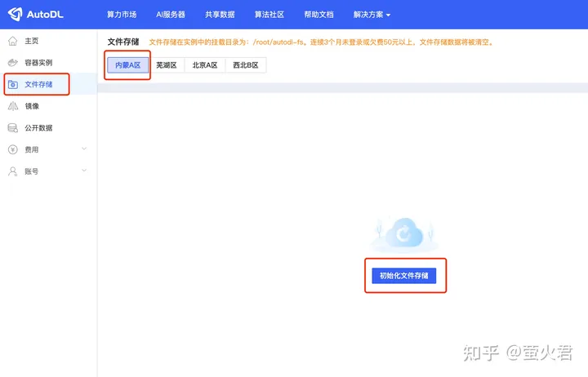Click the mirror icon beside 镜像
Screen dimensions: 588x377
13,106
